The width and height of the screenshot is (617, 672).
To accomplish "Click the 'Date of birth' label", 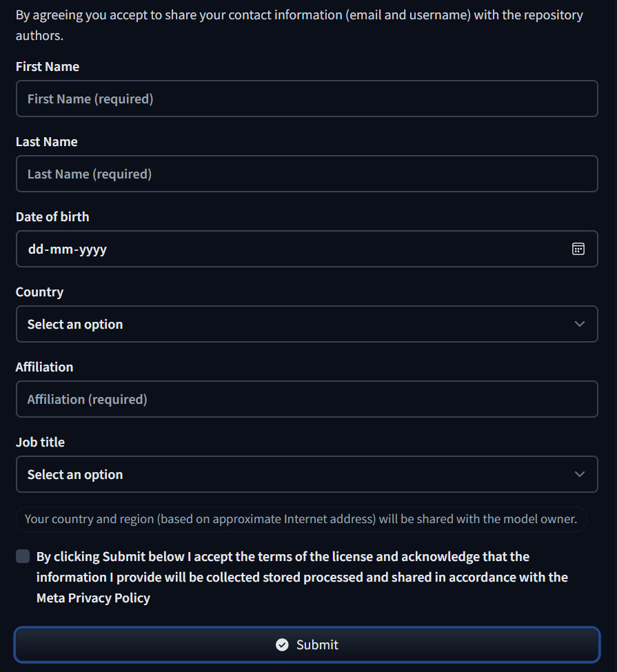I will (52, 216).
